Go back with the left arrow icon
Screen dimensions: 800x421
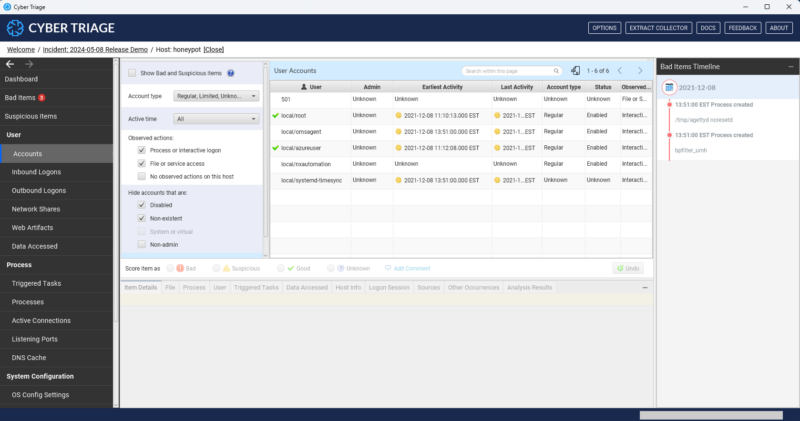tap(10, 64)
